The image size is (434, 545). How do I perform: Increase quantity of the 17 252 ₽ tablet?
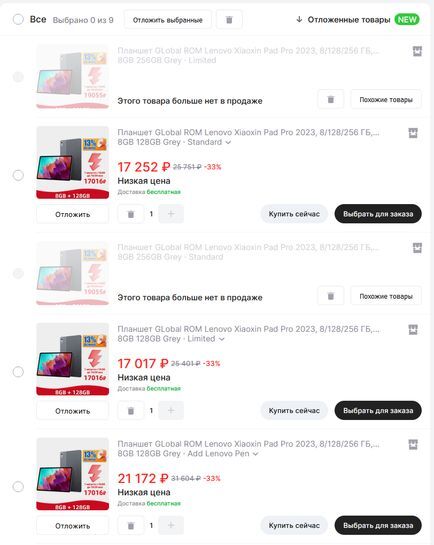click(171, 214)
